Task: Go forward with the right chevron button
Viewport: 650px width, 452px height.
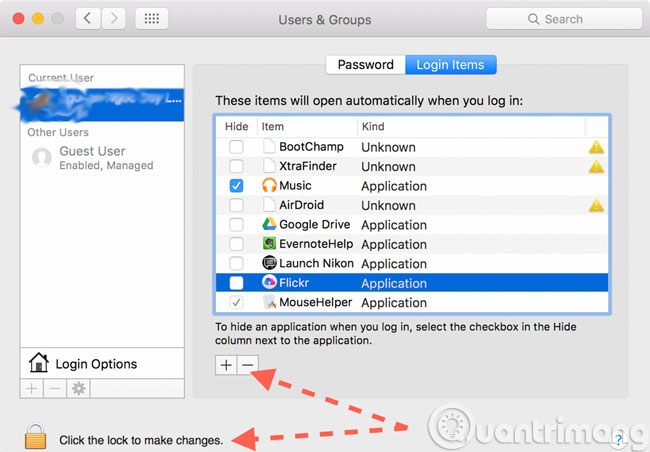Action: point(113,19)
